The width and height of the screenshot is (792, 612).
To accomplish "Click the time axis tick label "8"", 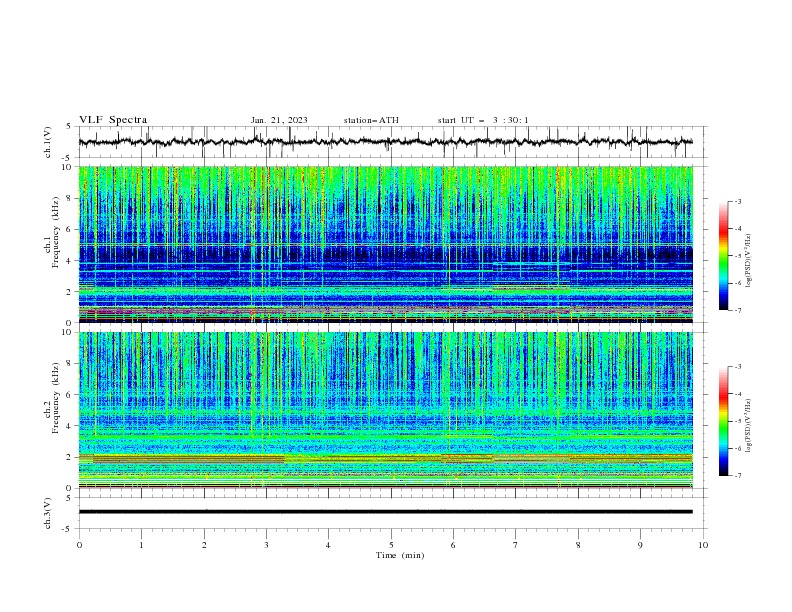I will (x=578, y=545).
